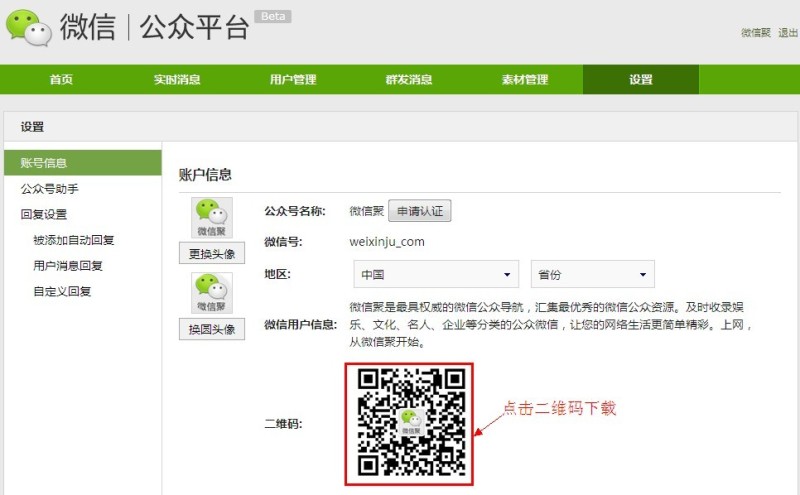Go to 用户管理 tab
The width and height of the screenshot is (800, 495).
pos(293,79)
